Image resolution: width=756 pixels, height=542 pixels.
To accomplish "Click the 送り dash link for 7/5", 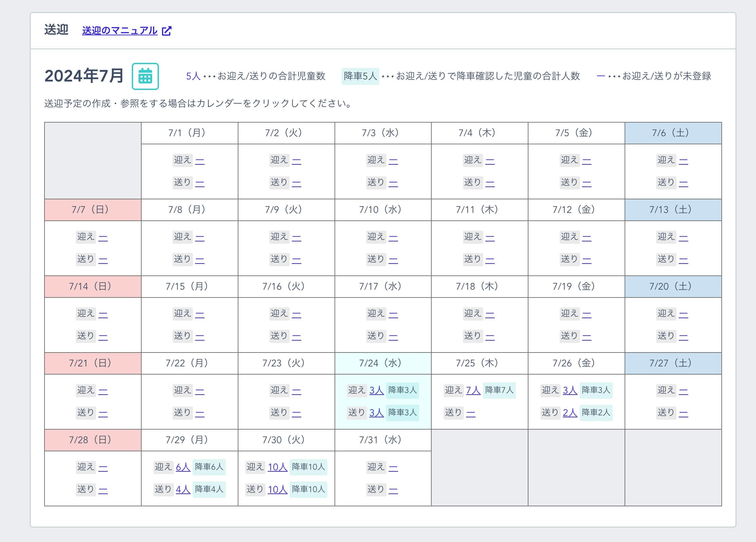I will click(x=587, y=183).
